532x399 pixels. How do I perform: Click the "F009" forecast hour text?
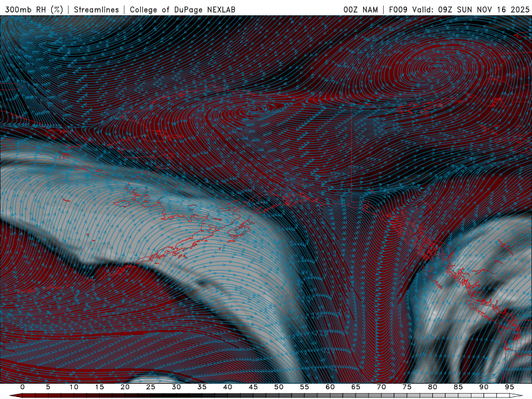[398, 9]
